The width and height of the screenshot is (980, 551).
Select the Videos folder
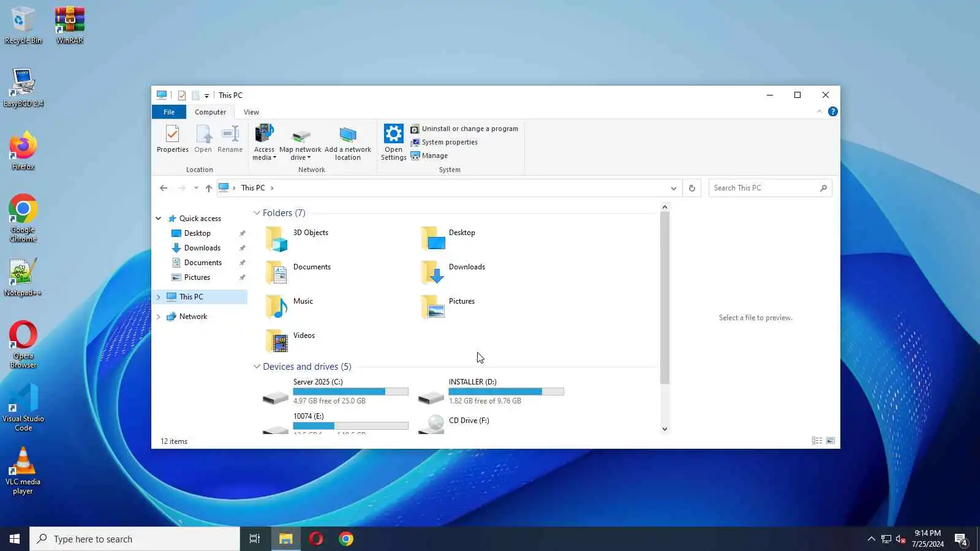click(290, 341)
